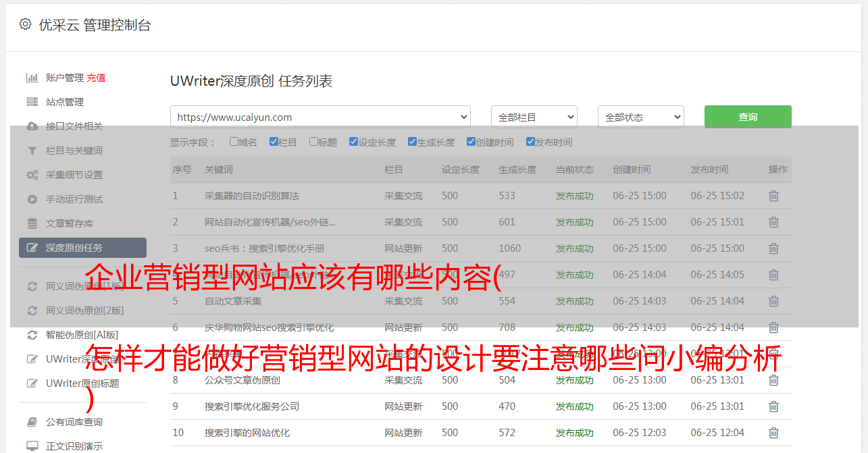Delete row 1 采集器的自动识别算法

click(774, 196)
